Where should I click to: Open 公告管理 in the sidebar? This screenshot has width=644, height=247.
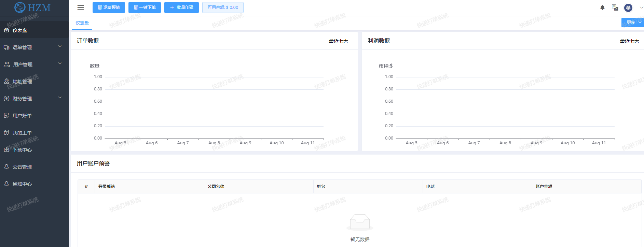point(22,167)
